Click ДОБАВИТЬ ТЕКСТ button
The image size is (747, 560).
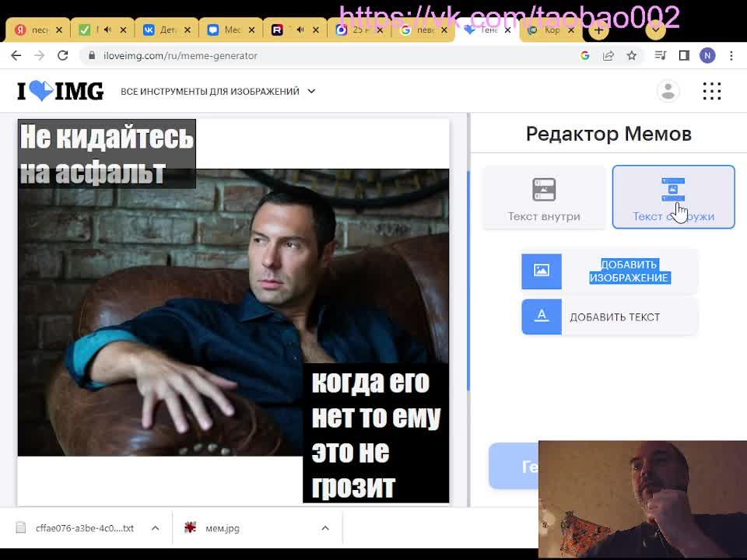click(x=609, y=317)
